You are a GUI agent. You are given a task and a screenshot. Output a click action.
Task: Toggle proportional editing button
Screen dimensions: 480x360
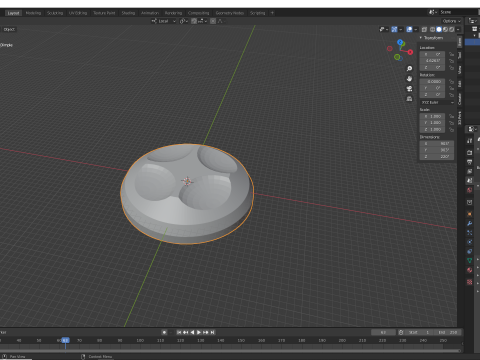(x=213, y=21)
